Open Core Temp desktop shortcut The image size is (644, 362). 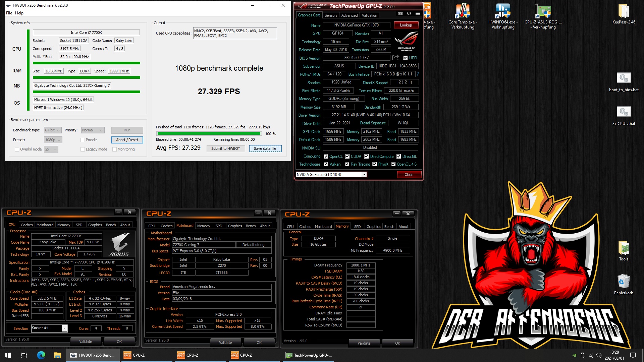tap(463, 16)
